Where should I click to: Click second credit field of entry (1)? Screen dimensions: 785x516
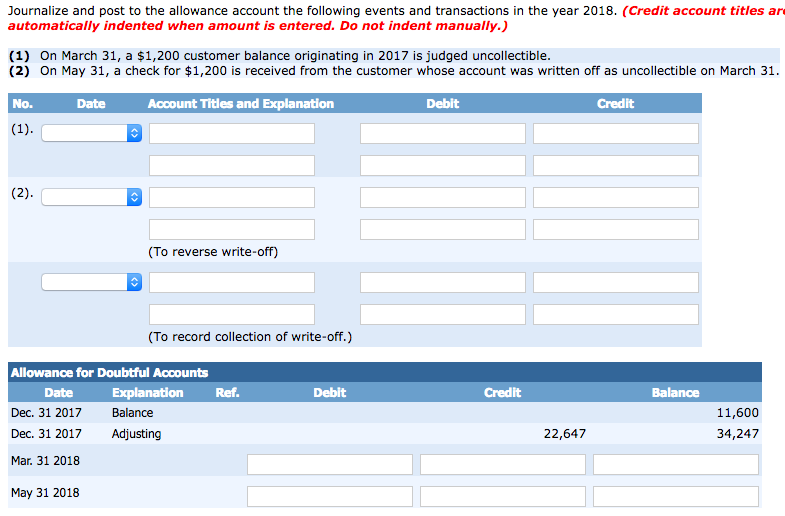(615, 165)
